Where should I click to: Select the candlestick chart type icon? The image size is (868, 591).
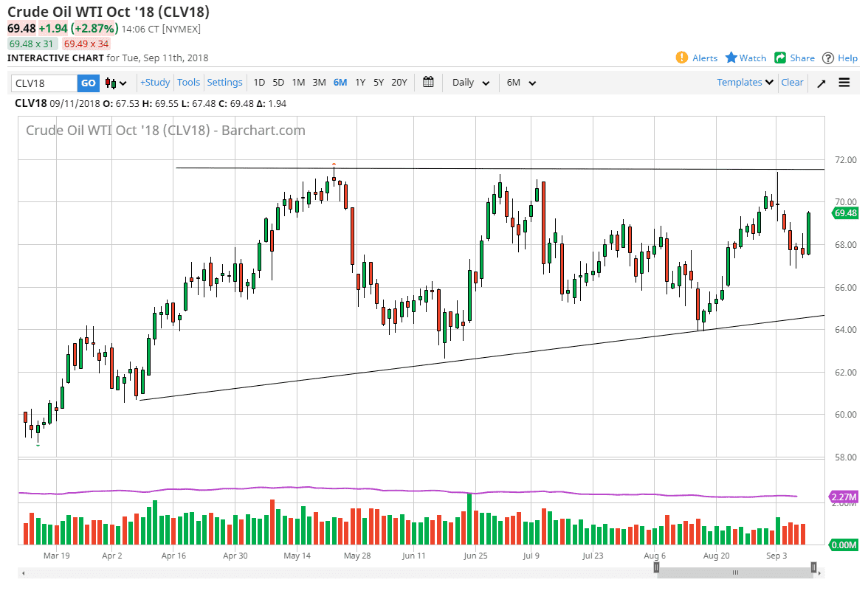[x=112, y=83]
